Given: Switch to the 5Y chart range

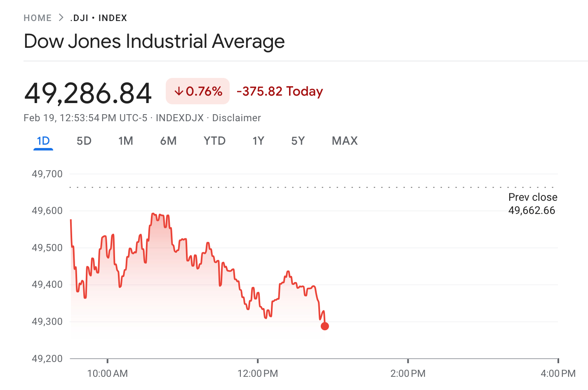Looking at the screenshot, I should [x=298, y=141].
